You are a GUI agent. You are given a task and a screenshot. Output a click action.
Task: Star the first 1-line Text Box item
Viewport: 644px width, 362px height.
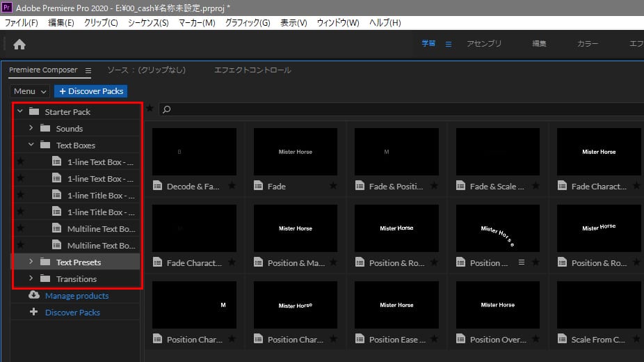click(21, 162)
